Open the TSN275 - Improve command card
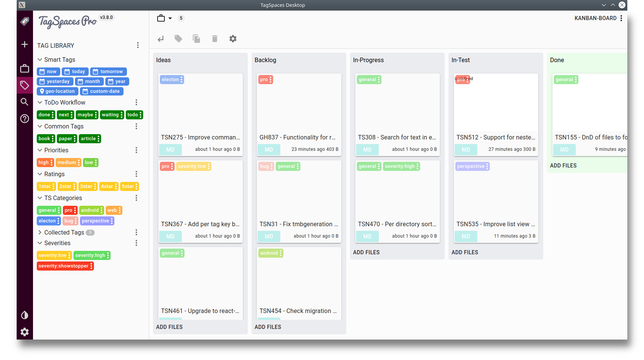The height and width of the screenshot is (360, 644). pyautogui.click(x=201, y=115)
